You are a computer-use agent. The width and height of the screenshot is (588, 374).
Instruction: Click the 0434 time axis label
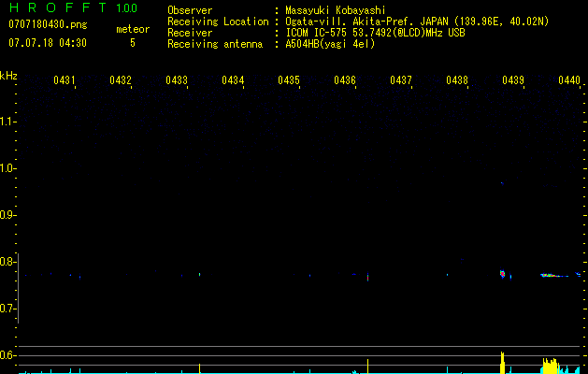click(x=233, y=79)
